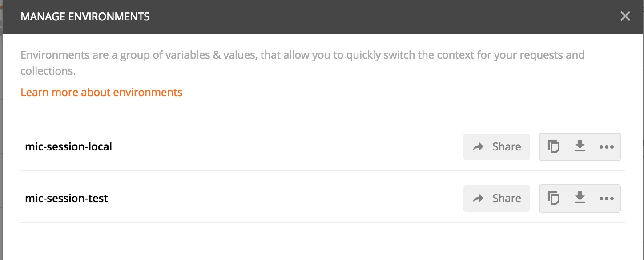Share the mic-session-local environment
This screenshot has width=644, height=260.
pyautogui.click(x=497, y=147)
